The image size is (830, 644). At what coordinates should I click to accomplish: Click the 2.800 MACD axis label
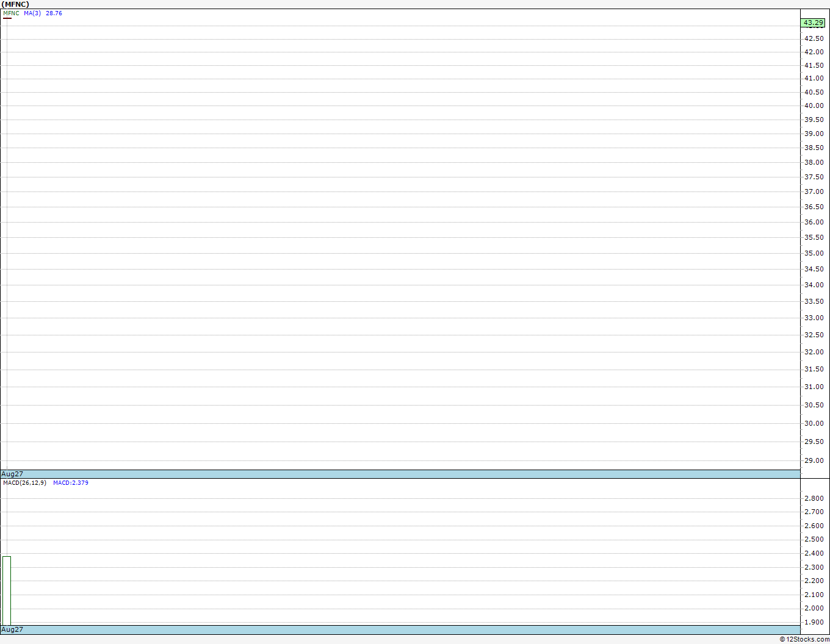814,498
